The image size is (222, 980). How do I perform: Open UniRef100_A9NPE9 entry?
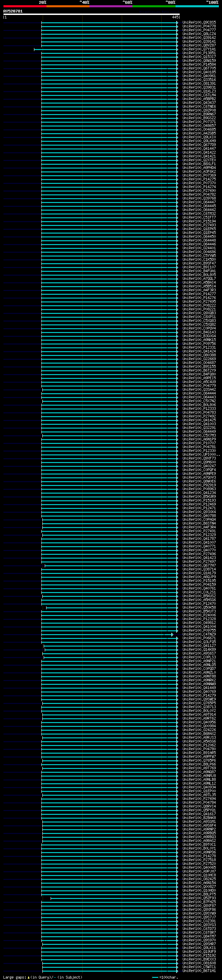tap(199, 473)
